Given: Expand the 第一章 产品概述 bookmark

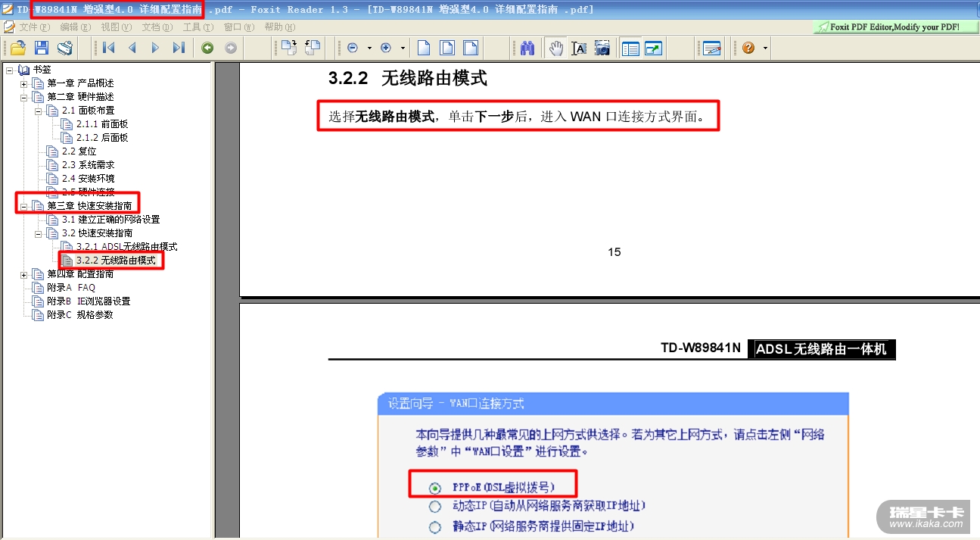Looking at the screenshot, I should pyautogui.click(x=23, y=83).
